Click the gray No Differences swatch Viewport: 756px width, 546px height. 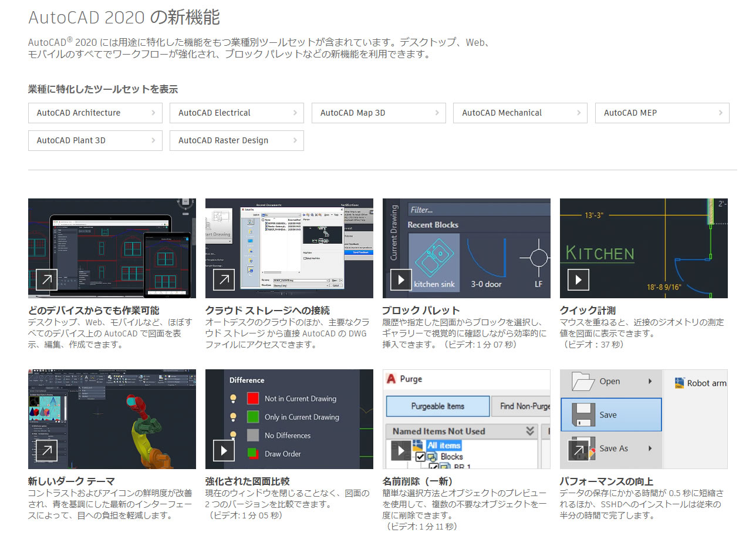pos(253,435)
